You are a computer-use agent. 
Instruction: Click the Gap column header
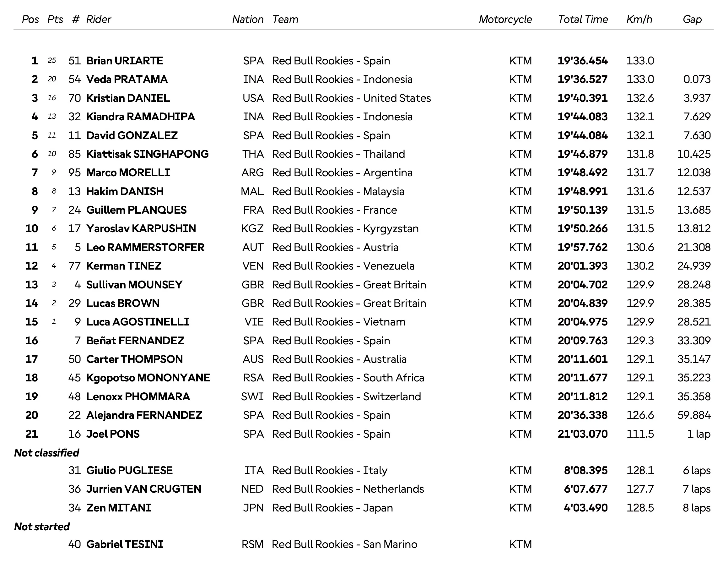[x=692, y=19]
